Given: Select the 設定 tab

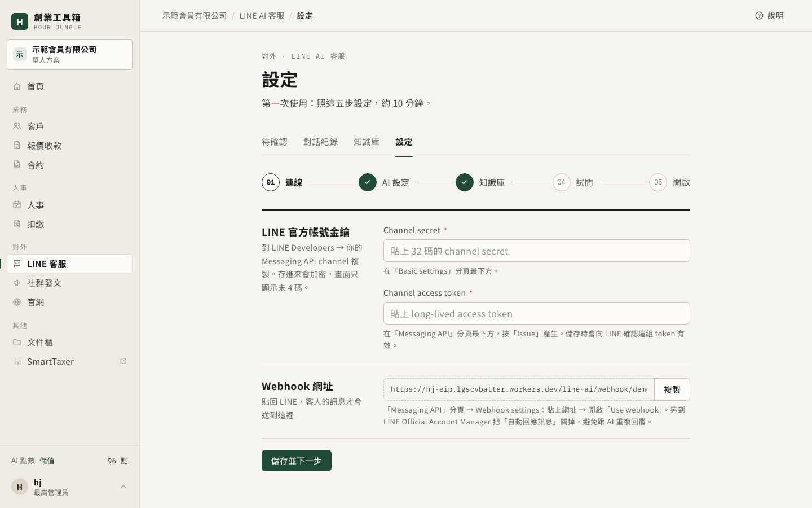Looking at the screenshot, I should pyautogui.click(x=404, y=142).
